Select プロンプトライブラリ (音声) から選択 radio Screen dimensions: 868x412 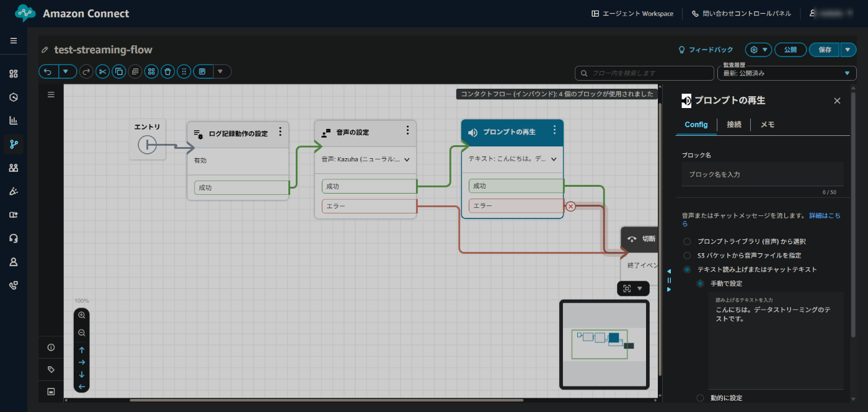click(686, 241)
